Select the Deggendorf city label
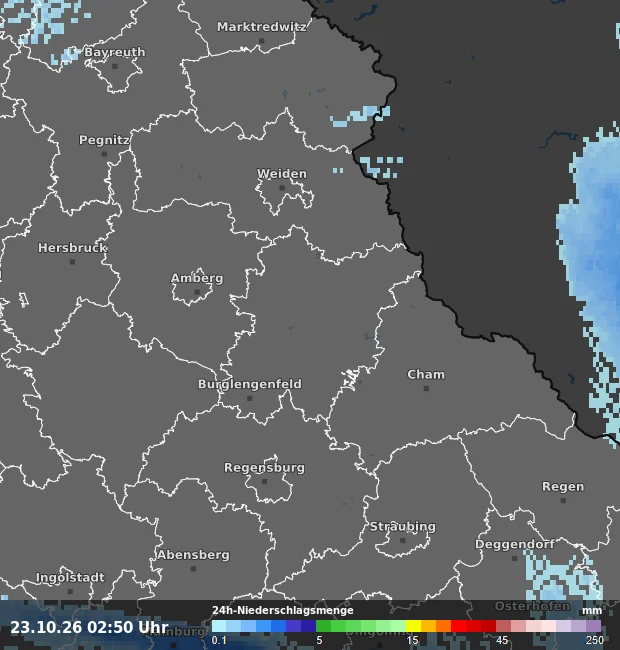This screenshot has height=650, width=620. click(514, 544)
